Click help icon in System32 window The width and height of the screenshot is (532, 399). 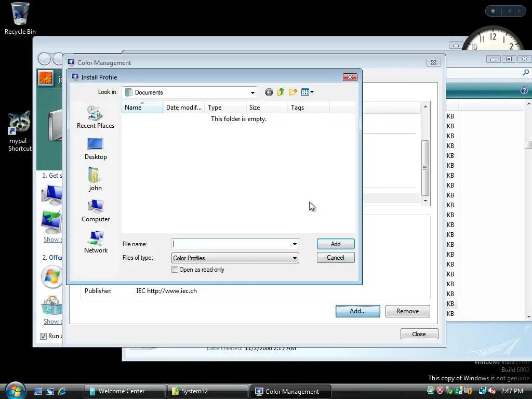pyautogui.click(x=524, y=90)
